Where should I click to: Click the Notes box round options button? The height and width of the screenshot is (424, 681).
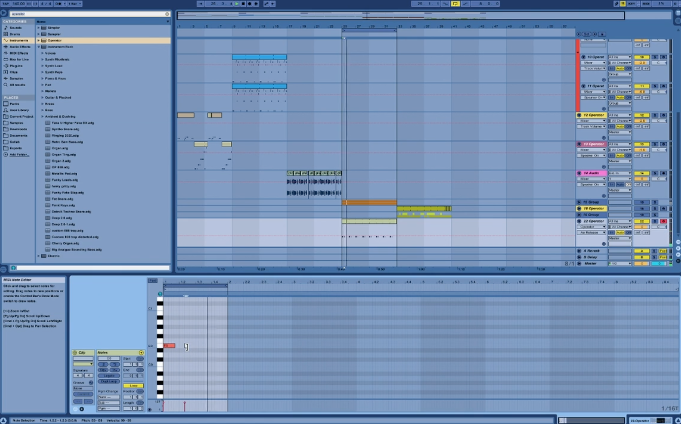[141, 352]
